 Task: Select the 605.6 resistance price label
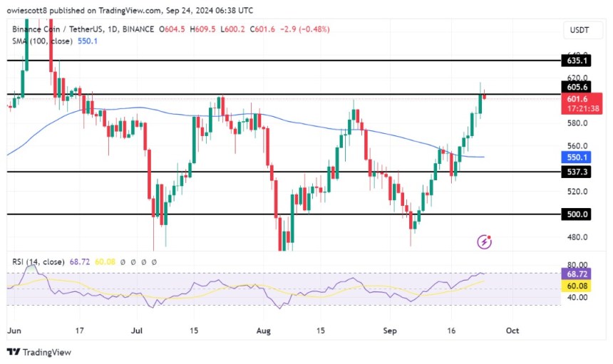(x=576, y=87)
